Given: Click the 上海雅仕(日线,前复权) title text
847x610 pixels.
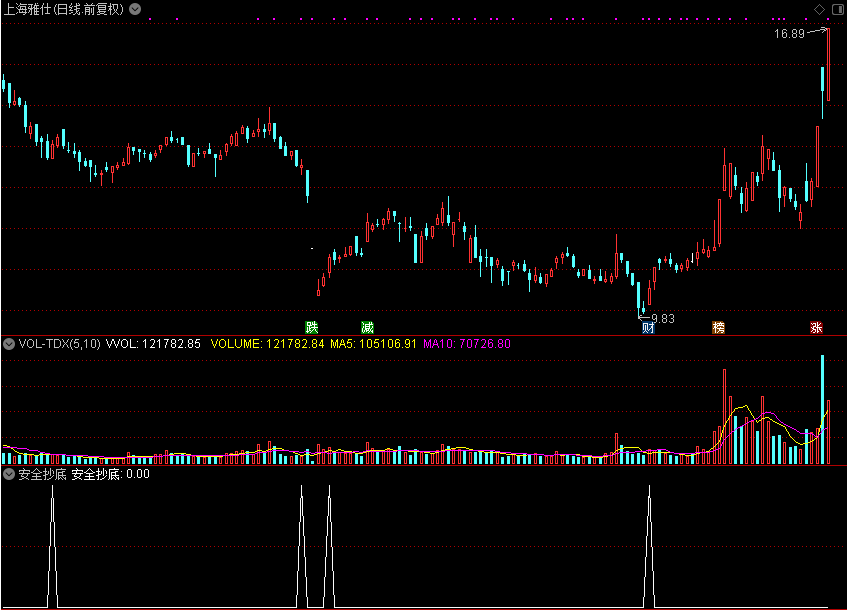Looking at the screenshot, I should (64, 9).
